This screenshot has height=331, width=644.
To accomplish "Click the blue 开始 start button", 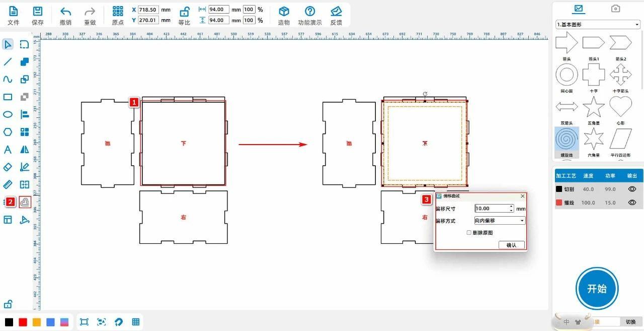I will click(597, 289).
